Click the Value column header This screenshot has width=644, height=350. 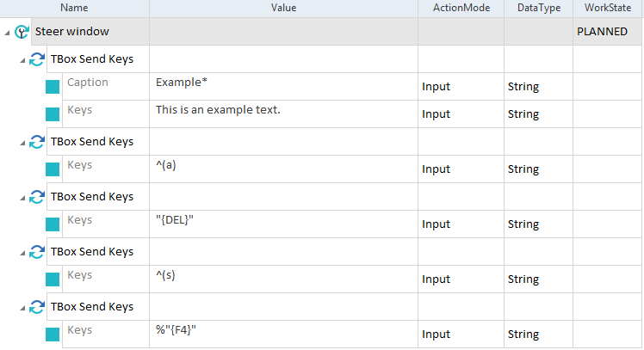point(283,8)
